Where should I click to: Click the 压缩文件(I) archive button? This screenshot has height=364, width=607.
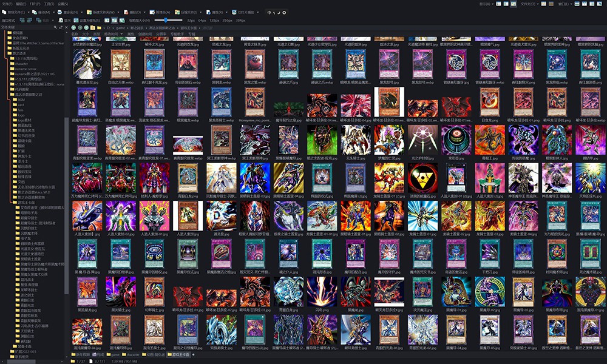click(x=186, y=12)
